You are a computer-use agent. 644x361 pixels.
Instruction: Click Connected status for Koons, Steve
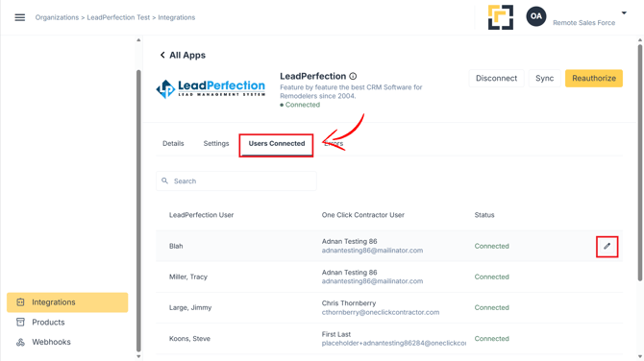pos(491,338)
